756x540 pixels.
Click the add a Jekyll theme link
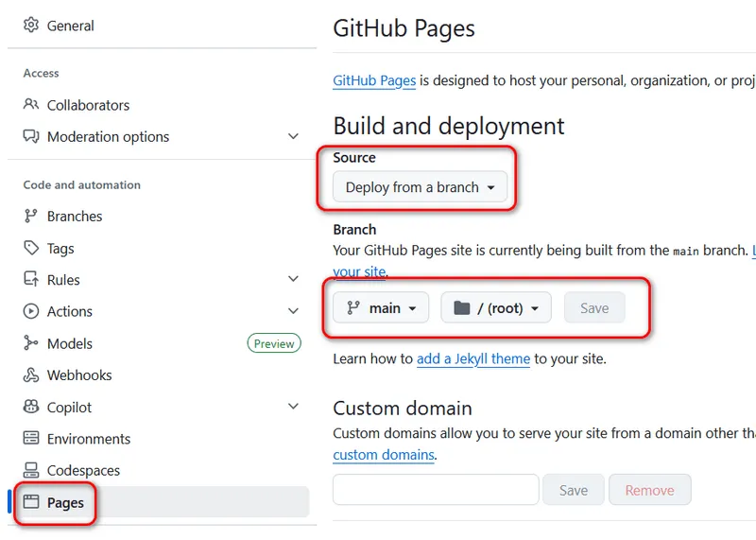pos(473,359)
